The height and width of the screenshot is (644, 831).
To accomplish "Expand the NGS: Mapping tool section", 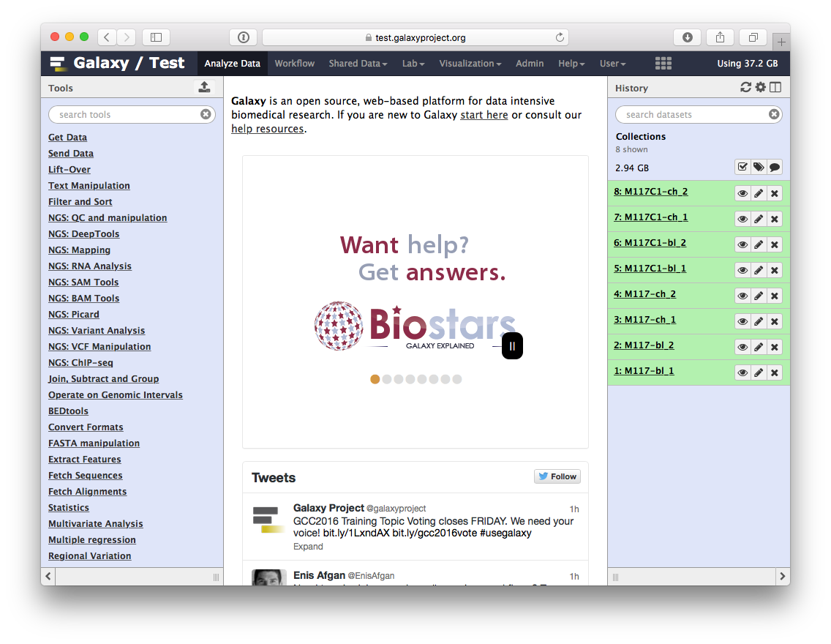I will point(80,250).
